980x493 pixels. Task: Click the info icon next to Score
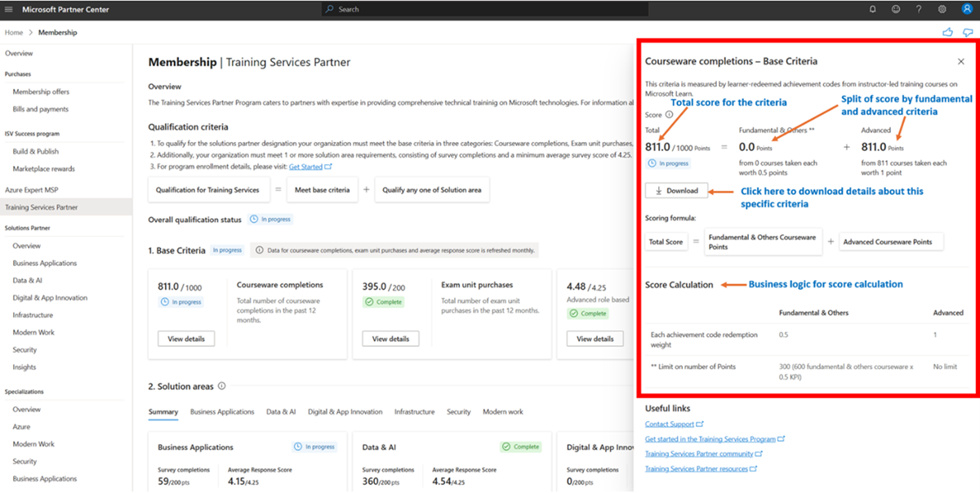tap(669, 115)
